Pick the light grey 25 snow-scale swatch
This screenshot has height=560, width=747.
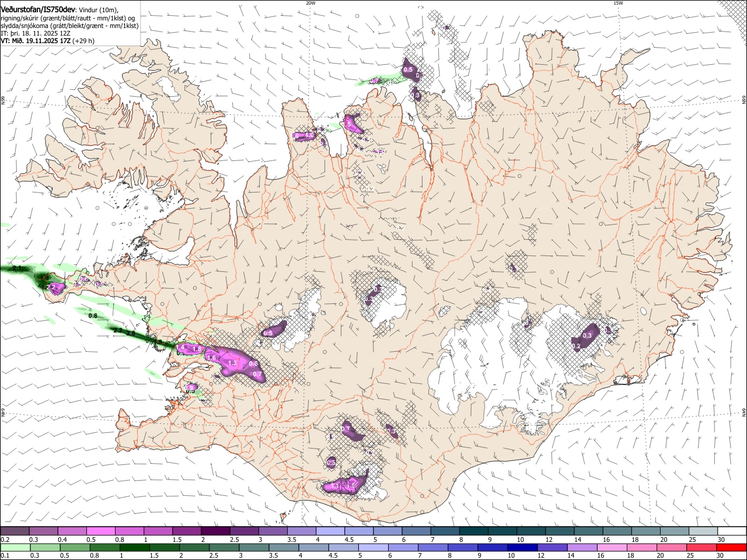tap(703, 531)
